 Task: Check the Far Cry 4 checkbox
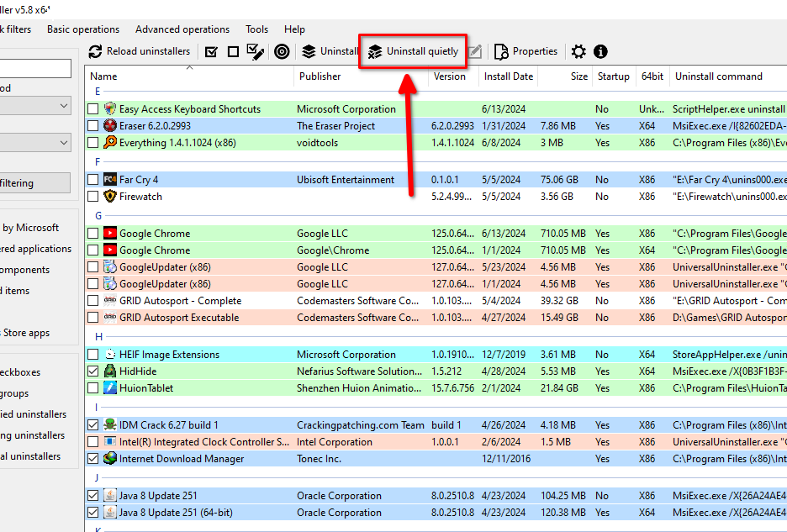pos(92,180)
